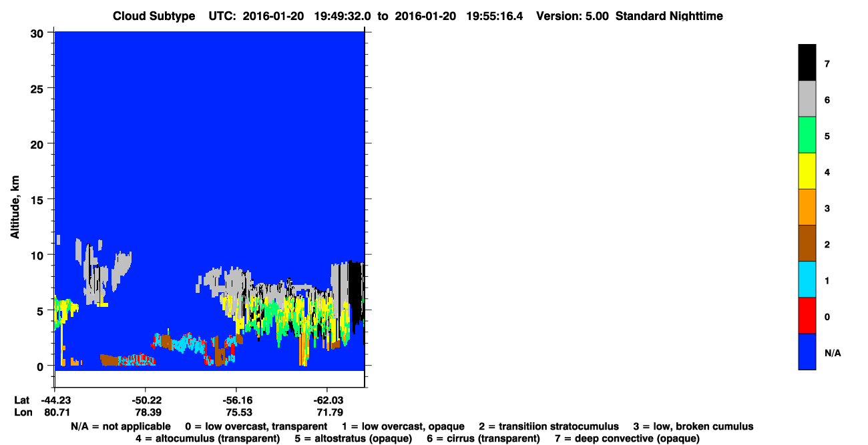
Task: Click the altitude tick label '10'
Action: click(39, 255)
